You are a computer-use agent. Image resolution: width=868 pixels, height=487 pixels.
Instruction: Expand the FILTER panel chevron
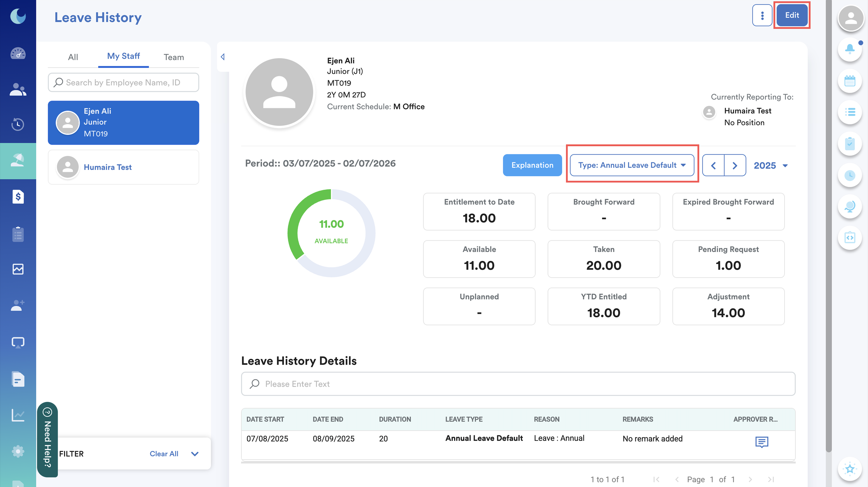195,454
